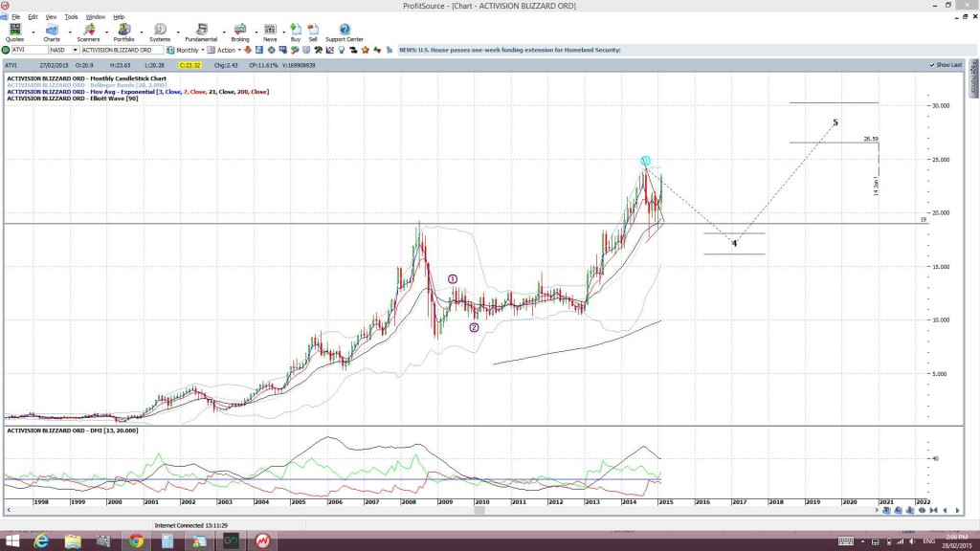The height and width of the screenshot is (551, 980).
Task: Click the Buy order button
Action: tap(296, 33)
